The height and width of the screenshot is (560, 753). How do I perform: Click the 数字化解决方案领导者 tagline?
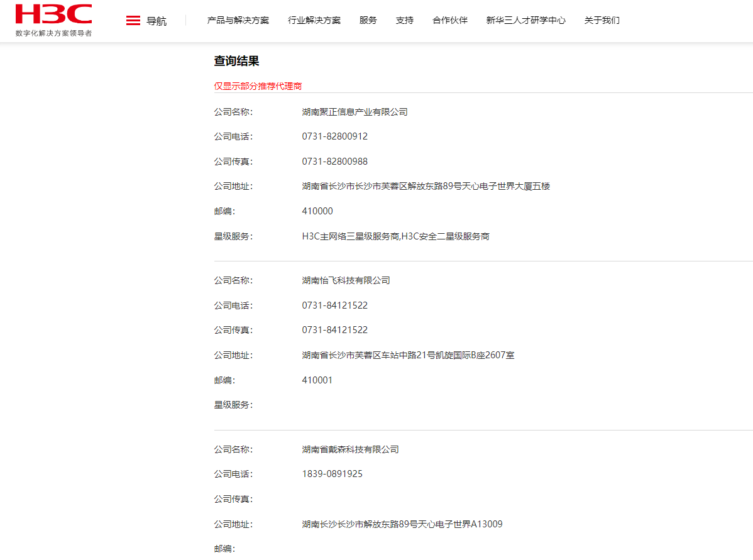53,33
